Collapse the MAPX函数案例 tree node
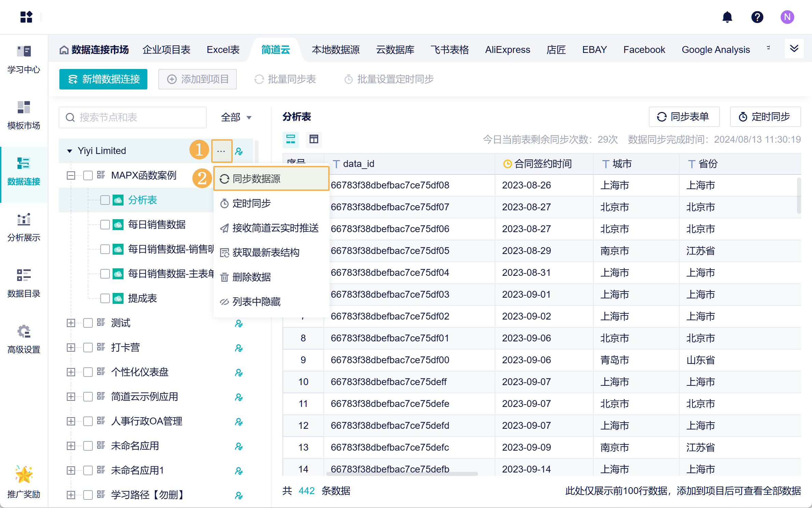The height and width of the screenshot is (508, 812). 71,175
